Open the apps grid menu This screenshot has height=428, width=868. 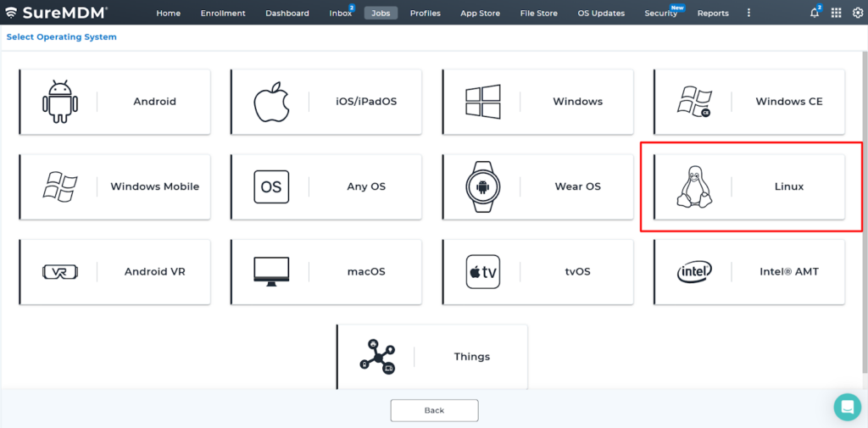click(x=836, y=13)
